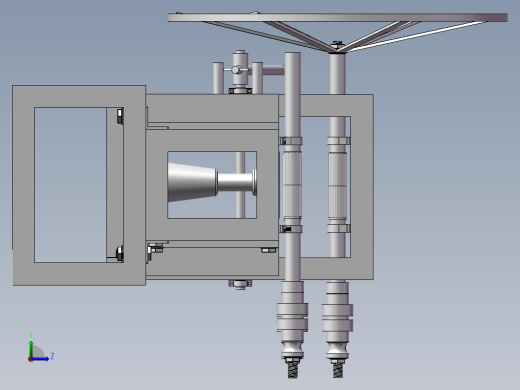
Task: Select the right knurled roller on the shaft
Action: click(337, 185)
